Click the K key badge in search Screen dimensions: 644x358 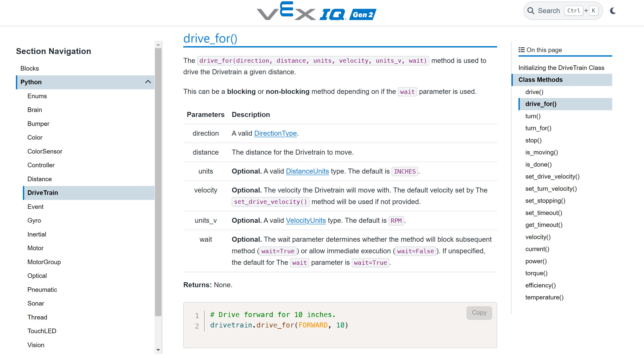[x=593, y=10]
